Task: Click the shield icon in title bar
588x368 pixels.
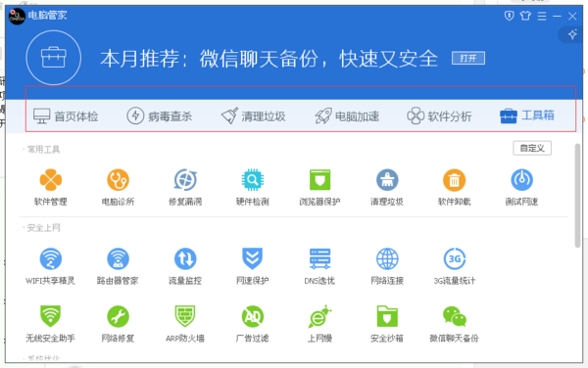Action: 509,16
